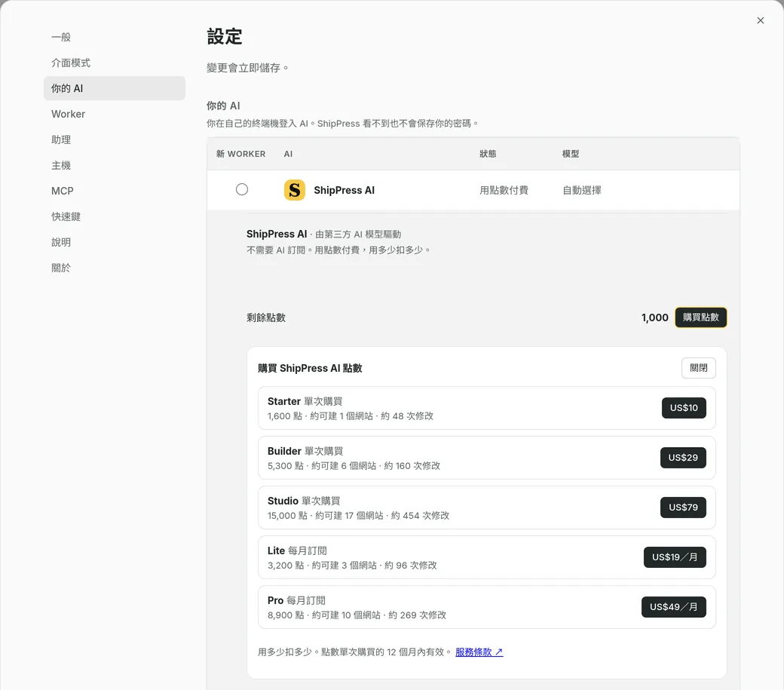Open the 快速鍵 settings section
This screenshot has height=690, width=784.
pos(114,216)
